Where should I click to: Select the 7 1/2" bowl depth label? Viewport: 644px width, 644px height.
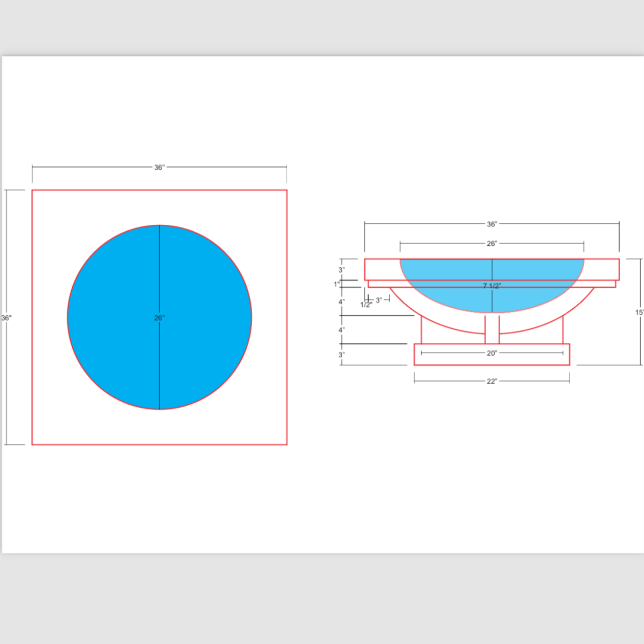point(491,286)
